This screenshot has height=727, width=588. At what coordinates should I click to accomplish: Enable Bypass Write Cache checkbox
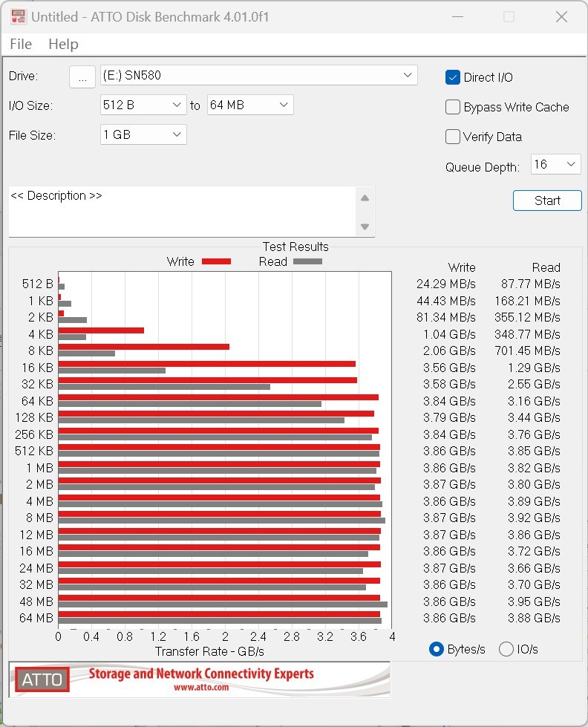(x=453, y=107)
